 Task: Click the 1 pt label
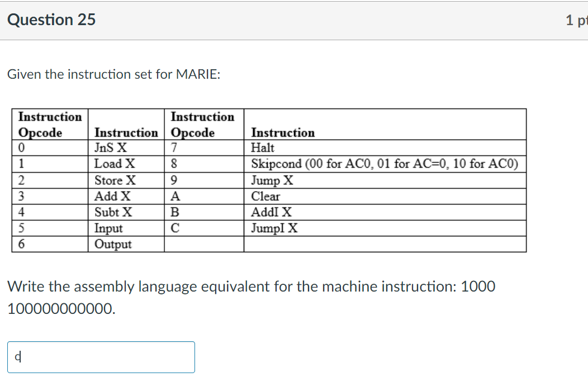576,19
